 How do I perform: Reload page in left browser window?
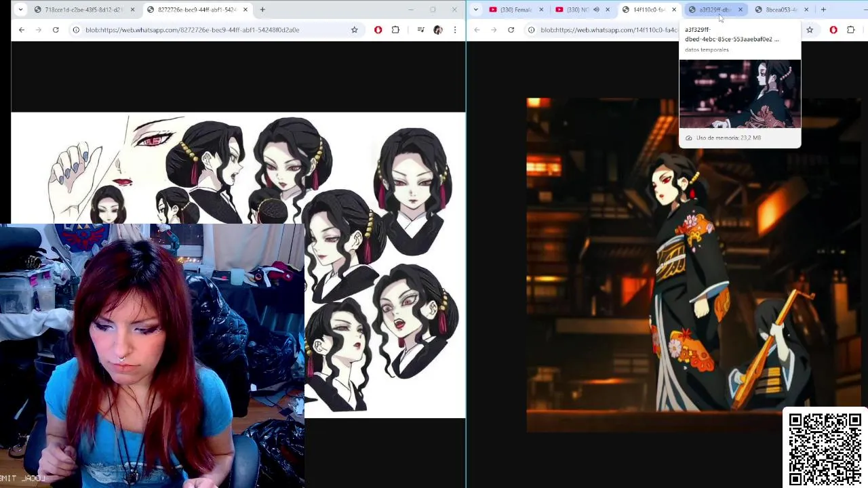pyautogui.click(x=56, y=30)
